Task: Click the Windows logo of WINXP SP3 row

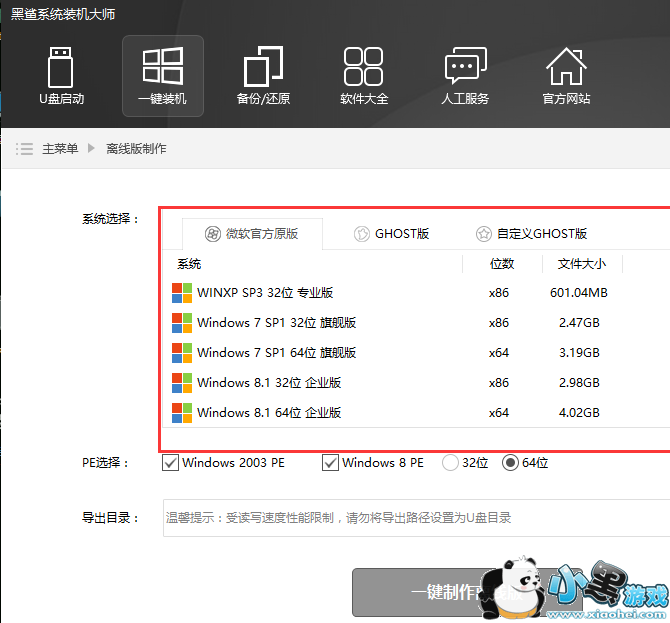Action: click(x=182, y=293)
